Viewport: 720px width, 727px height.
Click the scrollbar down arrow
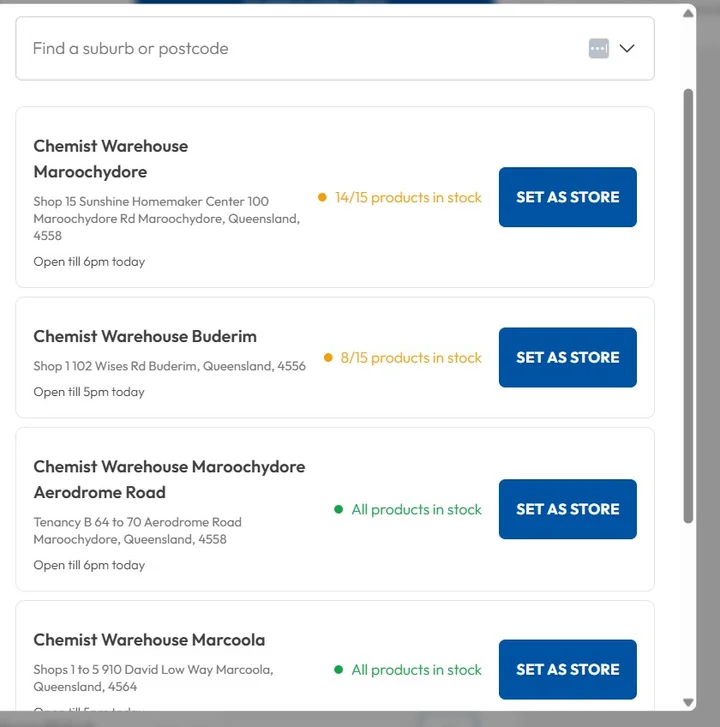click(688, 702)
